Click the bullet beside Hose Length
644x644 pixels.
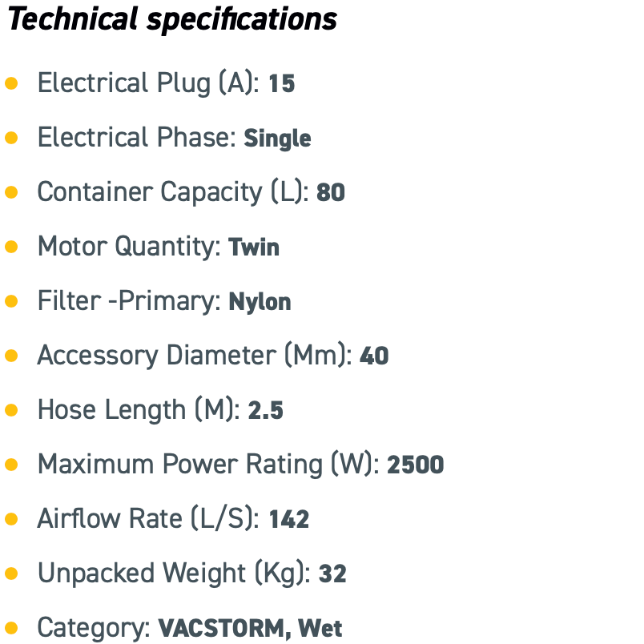[x=11, y=410]
